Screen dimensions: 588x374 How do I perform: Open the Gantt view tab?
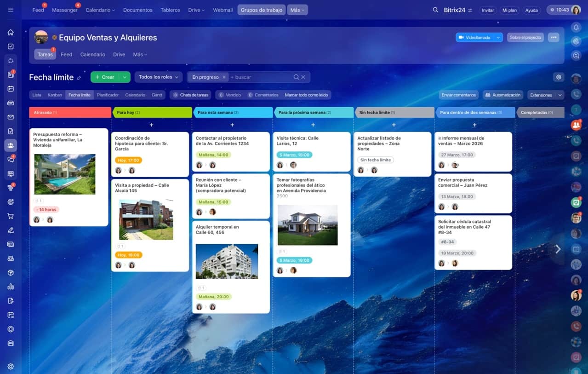tap(157, 95)
